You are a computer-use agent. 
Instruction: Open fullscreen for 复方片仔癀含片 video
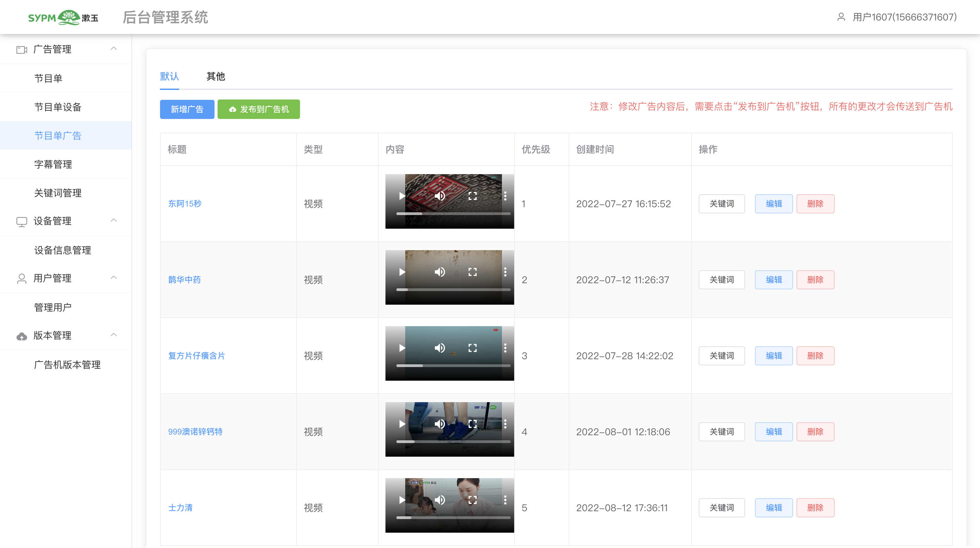pyautogui.click(x=473, y=348)
